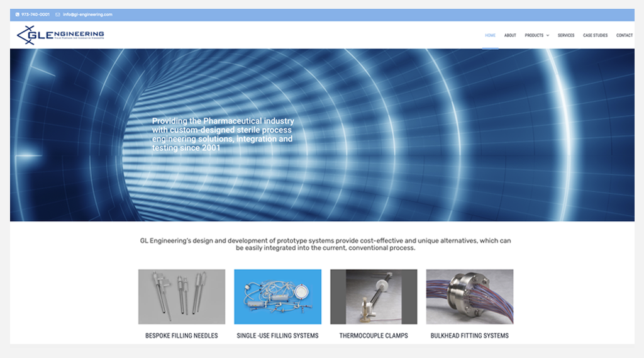This screenshot has width=644, height=358.
Task: Open the Case Studies menu item
Action: coord(595,35)
